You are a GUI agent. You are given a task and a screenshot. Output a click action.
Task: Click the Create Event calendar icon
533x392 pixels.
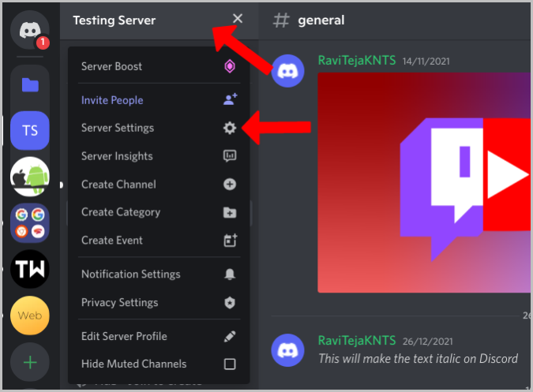click(x=231, y=240)
